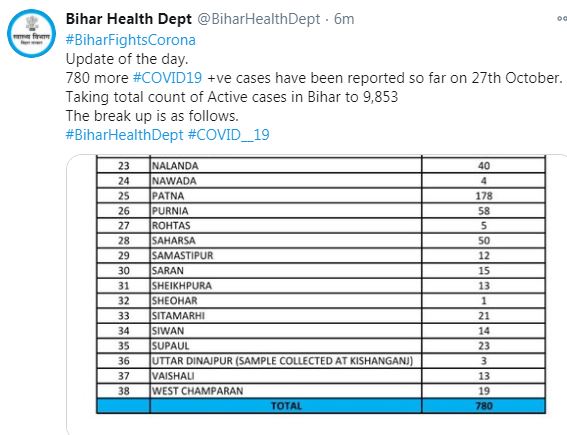Open the @BiharHealthDept handle link

click(259, 19)
